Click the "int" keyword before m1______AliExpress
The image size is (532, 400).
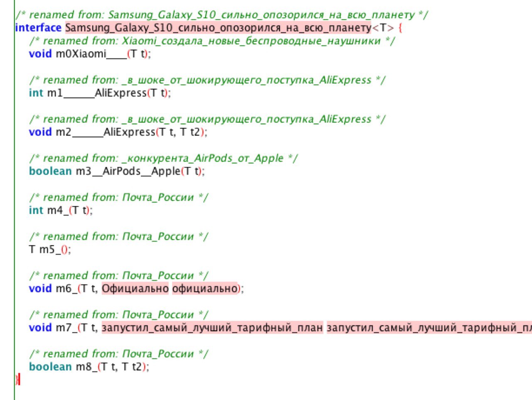36,93
